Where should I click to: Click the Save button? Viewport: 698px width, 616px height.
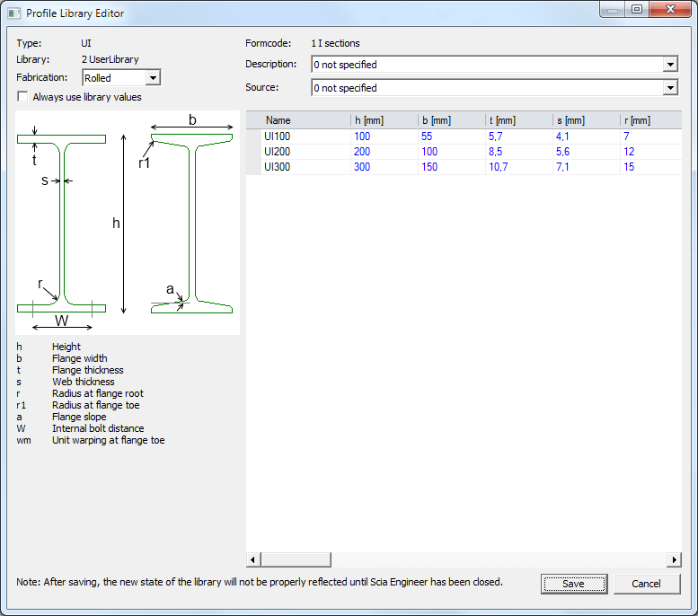pos(574,584)
